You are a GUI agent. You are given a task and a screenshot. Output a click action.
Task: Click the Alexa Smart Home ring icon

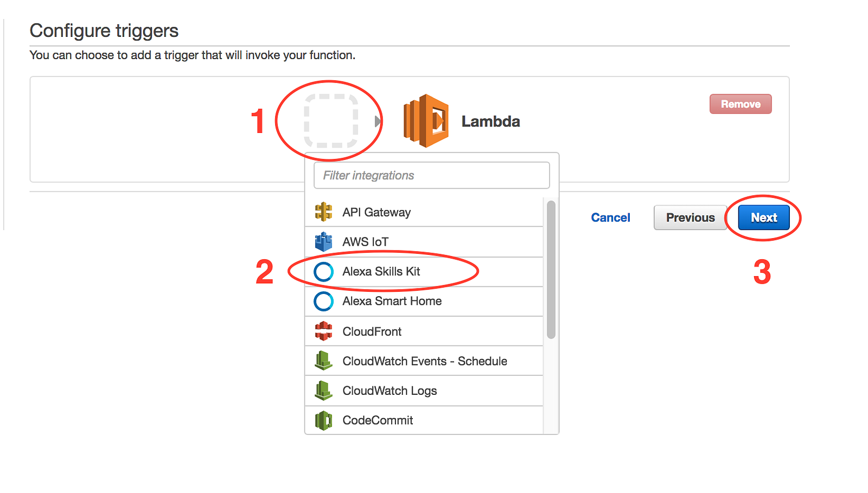[x=324, y=302]
